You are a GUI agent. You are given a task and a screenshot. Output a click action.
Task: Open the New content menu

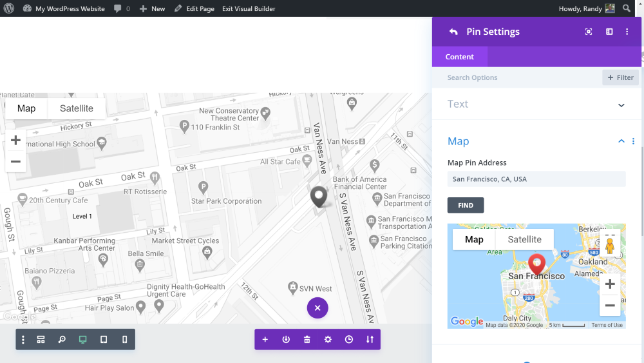coord(152,8)
